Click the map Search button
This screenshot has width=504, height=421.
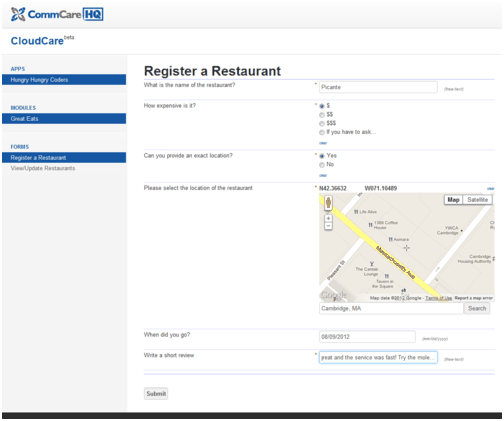[477, 309]
